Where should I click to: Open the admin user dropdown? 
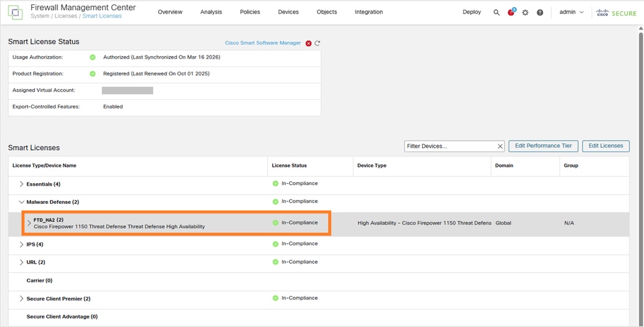click(x=571, y=12)
